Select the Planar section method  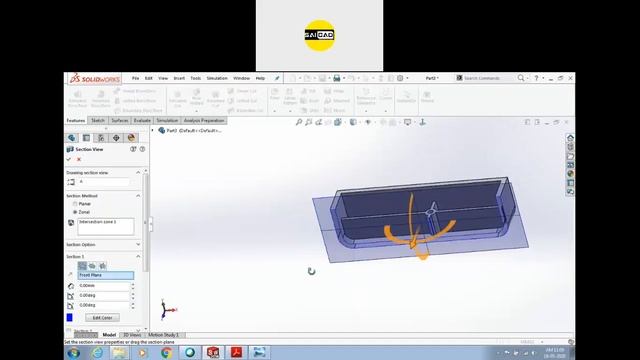pyautogui.click(x=75, y=204)
